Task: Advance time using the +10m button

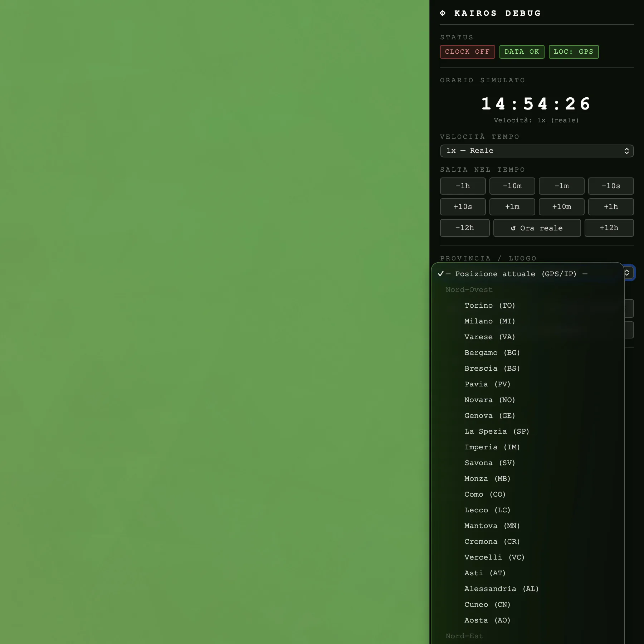Action: click(x=561, y=207)
